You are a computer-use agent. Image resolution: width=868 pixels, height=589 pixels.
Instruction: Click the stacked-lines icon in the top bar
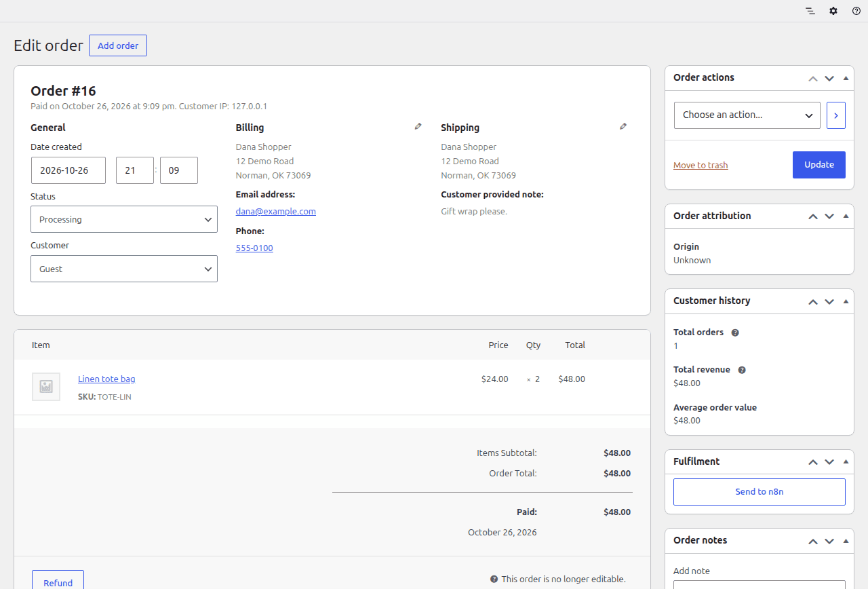click(x=810, y=11)
